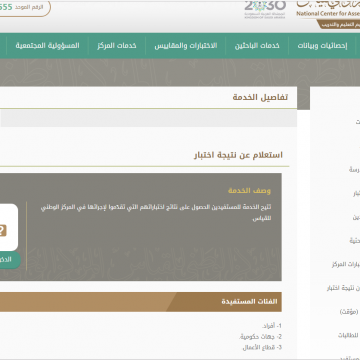Click the service description paragraph text
This screenshot has height=360, width=360.
pyautogui.click(x=156, y=213)
